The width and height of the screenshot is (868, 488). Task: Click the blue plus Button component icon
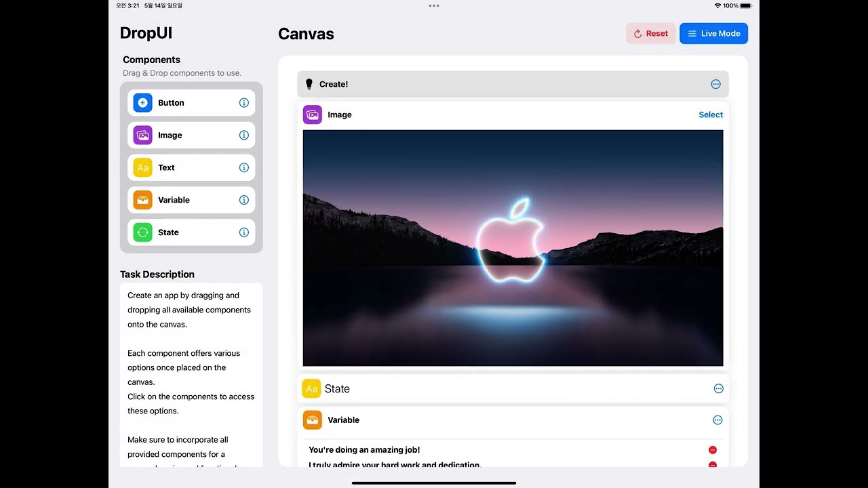click(x=142, y=103)
